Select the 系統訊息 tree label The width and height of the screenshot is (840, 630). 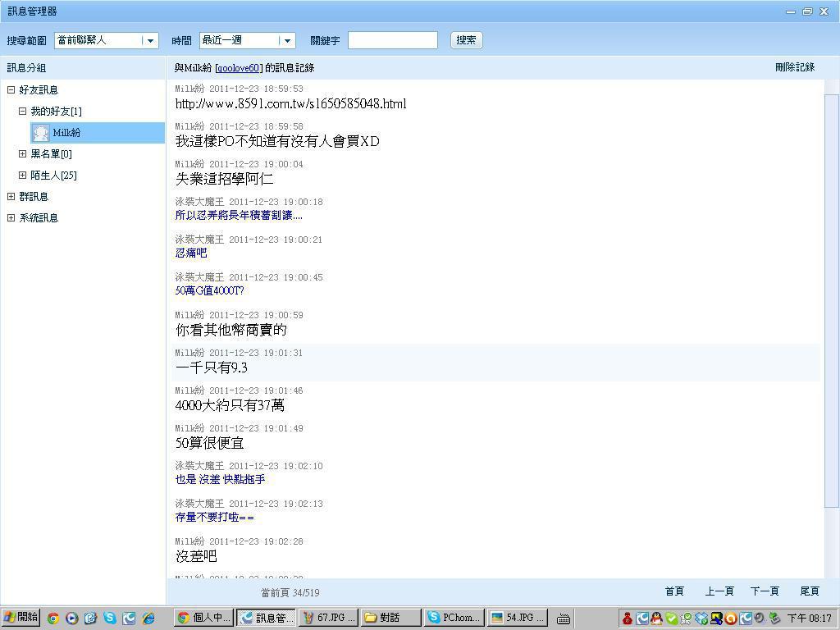point(39,218)
